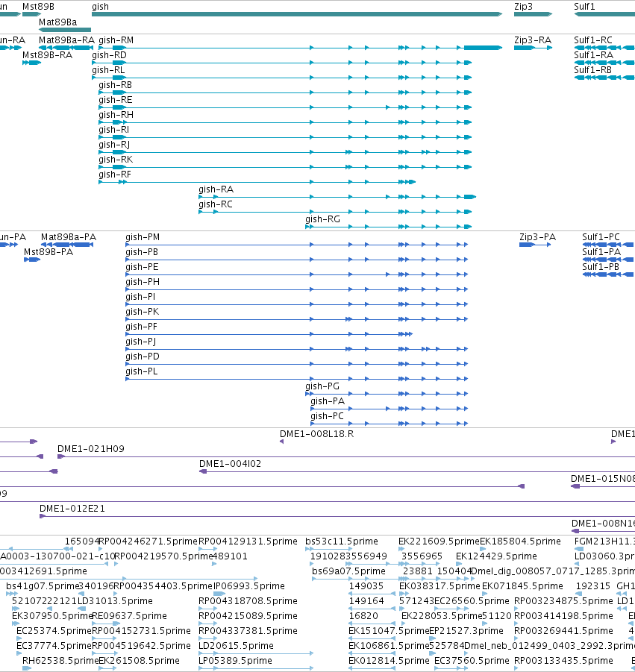Select EST EK012814.5prime
Screen dimensions: 635x672
pos(372,668)
